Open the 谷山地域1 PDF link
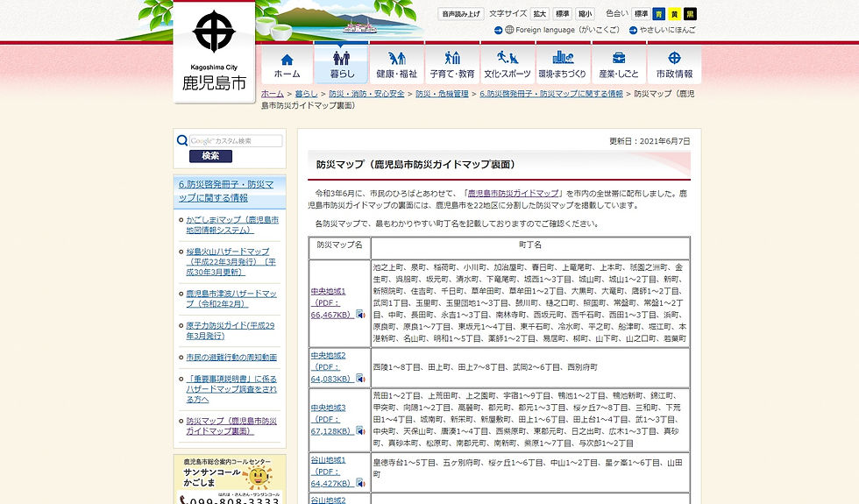The width and height of the screenshot is (859, 504). (x=332, y=472)
